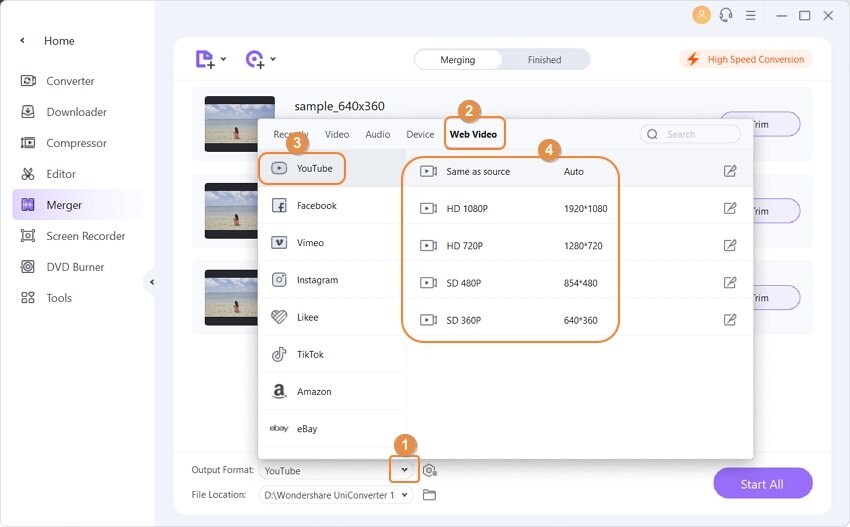Screen dimensions: 850x527
Task: Open the Screen Recorder icon
Action: click(x=28, y=236)
